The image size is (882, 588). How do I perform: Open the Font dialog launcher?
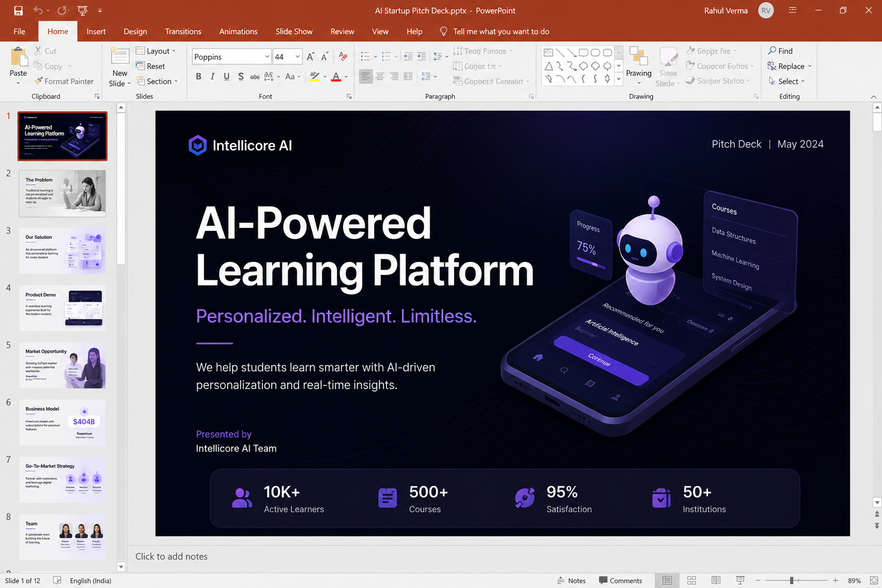(x=349, y=96)
